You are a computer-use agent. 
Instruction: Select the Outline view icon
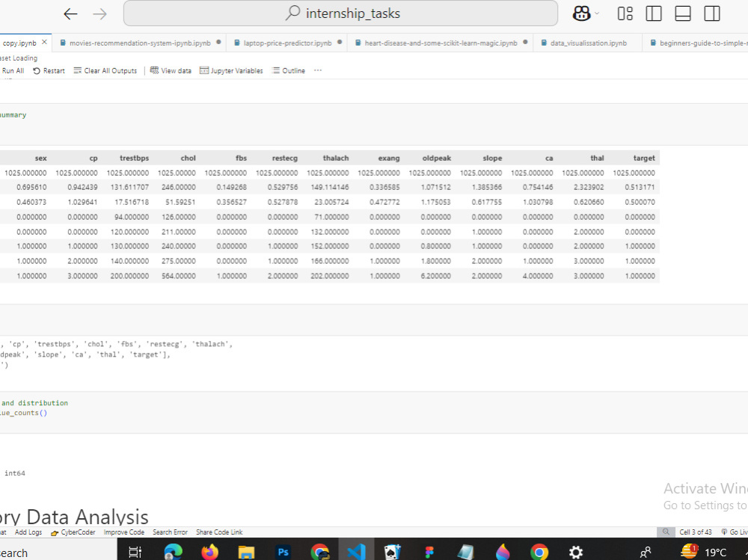click(x=288, y=70)
